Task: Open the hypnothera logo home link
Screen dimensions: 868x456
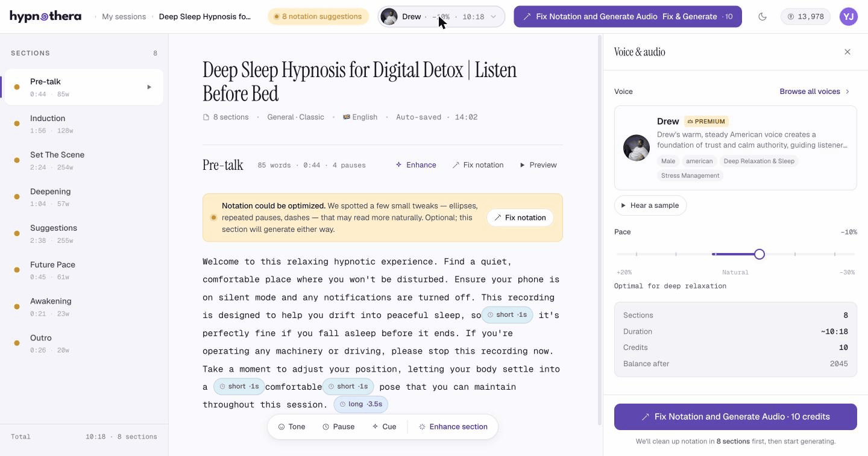Action: pos(45,16)
